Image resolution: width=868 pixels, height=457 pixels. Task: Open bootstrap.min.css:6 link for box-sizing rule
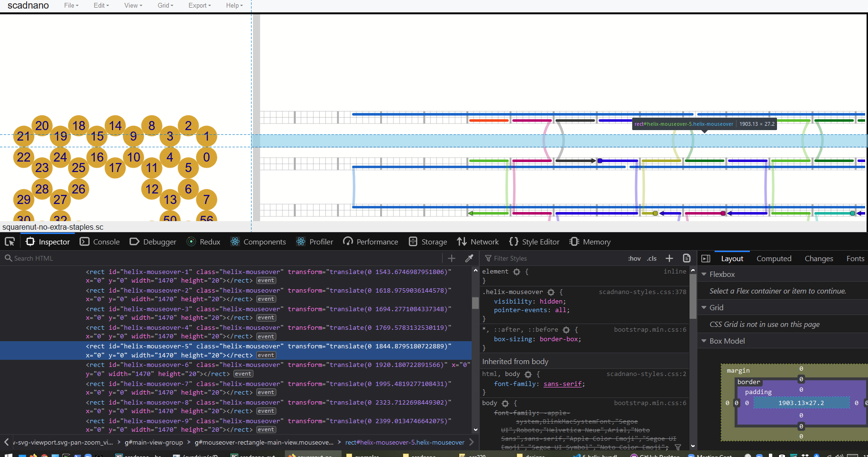coord(650,329)
